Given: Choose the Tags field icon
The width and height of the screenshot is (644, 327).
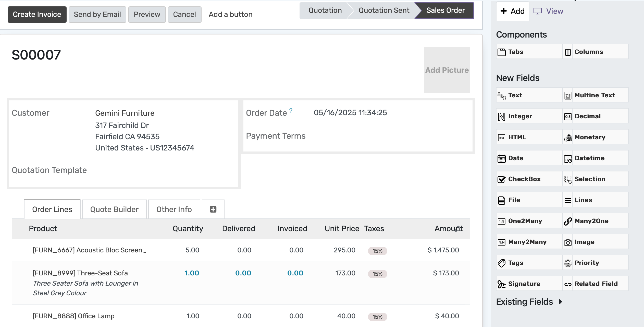Looking at the screenshot, I should coord(501,263).
